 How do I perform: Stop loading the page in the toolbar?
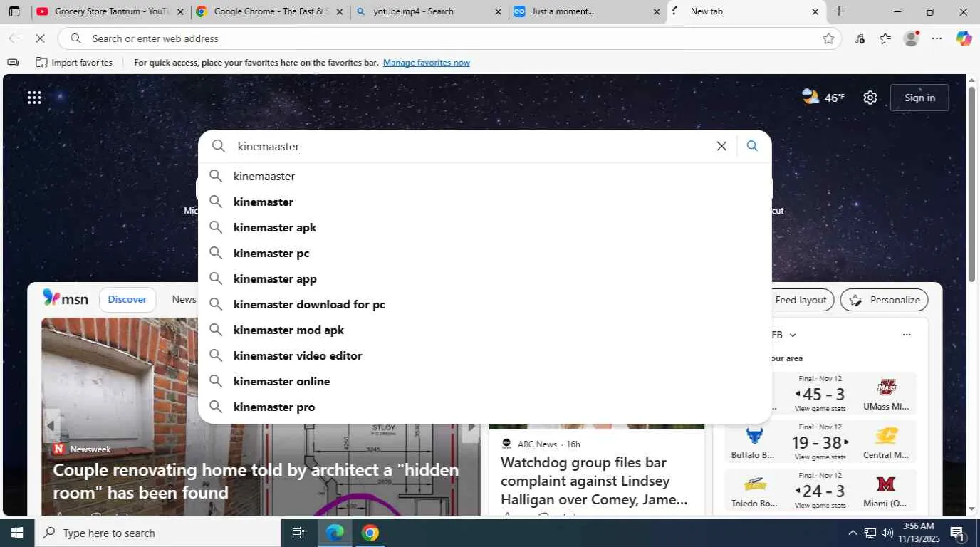(x=40, y=38)
